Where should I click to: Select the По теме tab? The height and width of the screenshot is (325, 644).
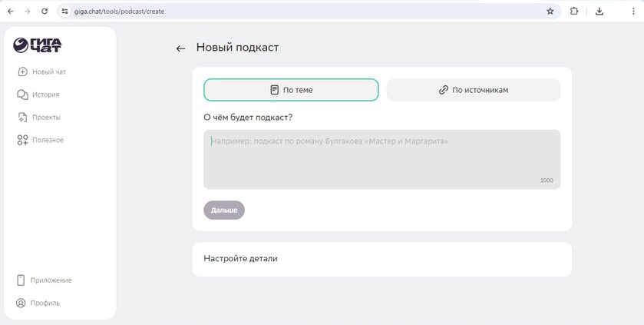pyautogui.click(x=291, y=90)
